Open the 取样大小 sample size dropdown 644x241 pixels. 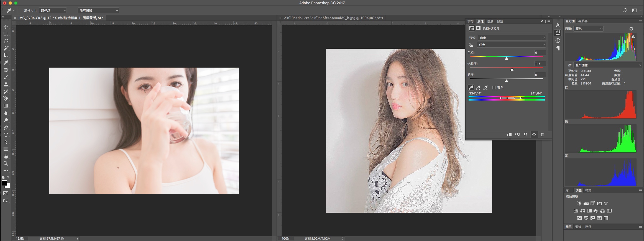click(x=53, y=11)
